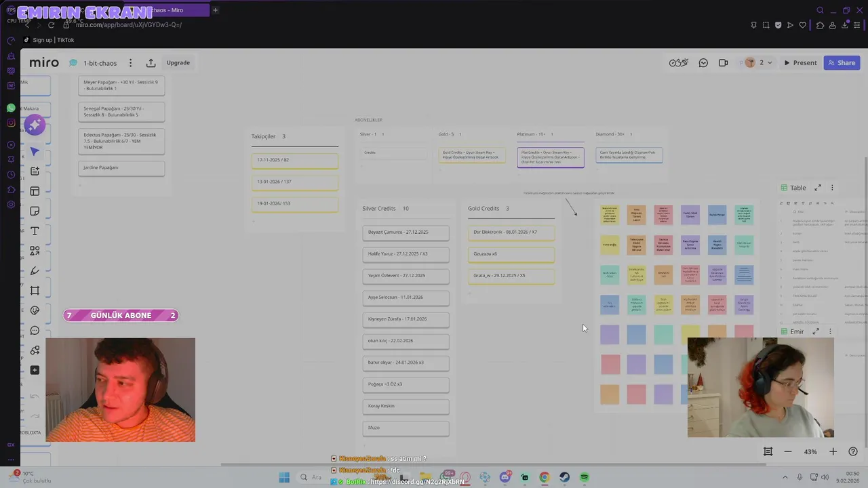The height and width of the screenshot is (488, 868).
Task: Open the Emoji stickers tool
Action: 35,310
